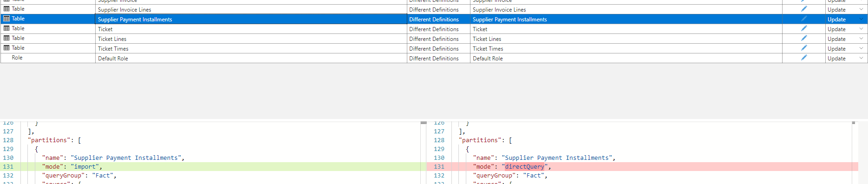Click the pencil icon for Supplier Payment Installments
Image resolution: width=868 pixels, height=184 pixels.
(x=804, y=19)
